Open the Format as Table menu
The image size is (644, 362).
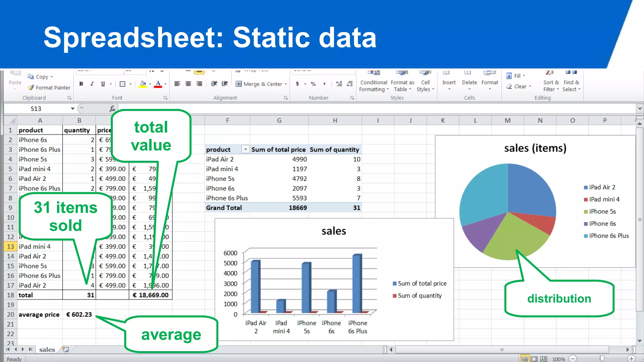pos(402,81)
